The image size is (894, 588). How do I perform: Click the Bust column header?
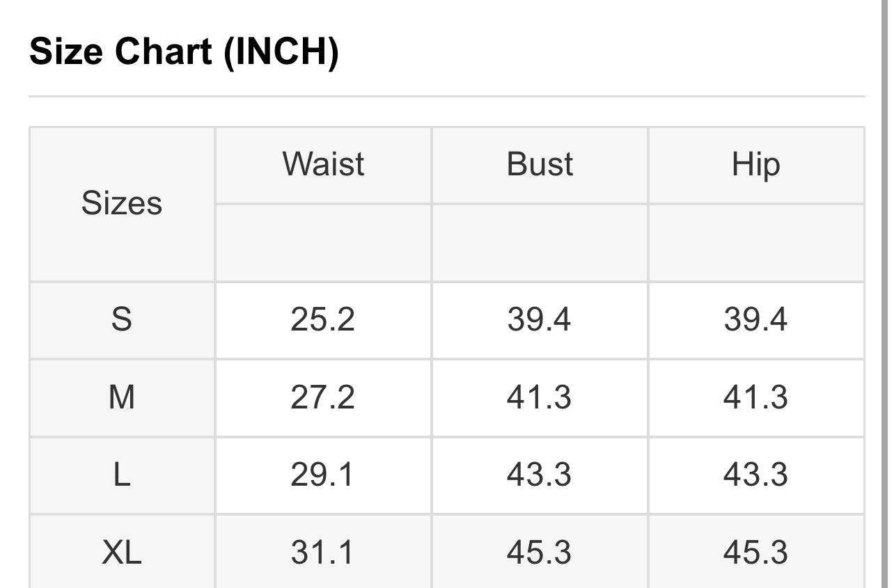pos(540,164)
